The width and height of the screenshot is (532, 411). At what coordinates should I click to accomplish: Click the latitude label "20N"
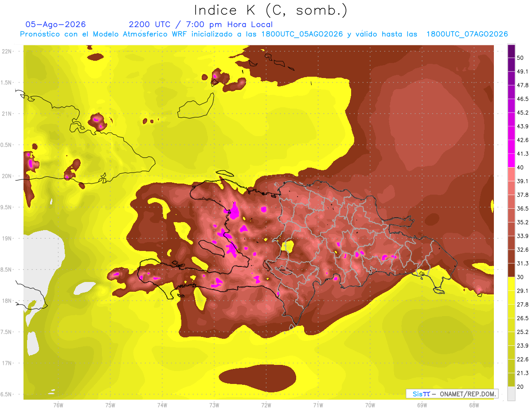[7, 176]
